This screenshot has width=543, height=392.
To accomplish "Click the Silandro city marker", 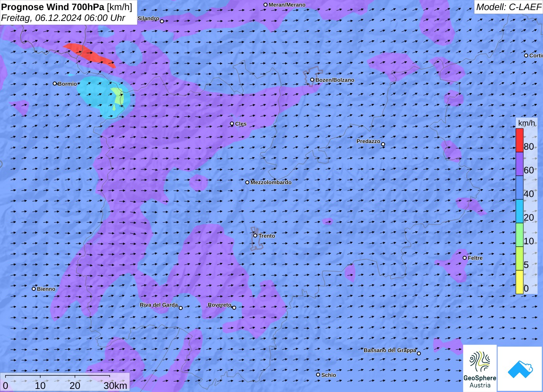I will click(x=162, y=21).
